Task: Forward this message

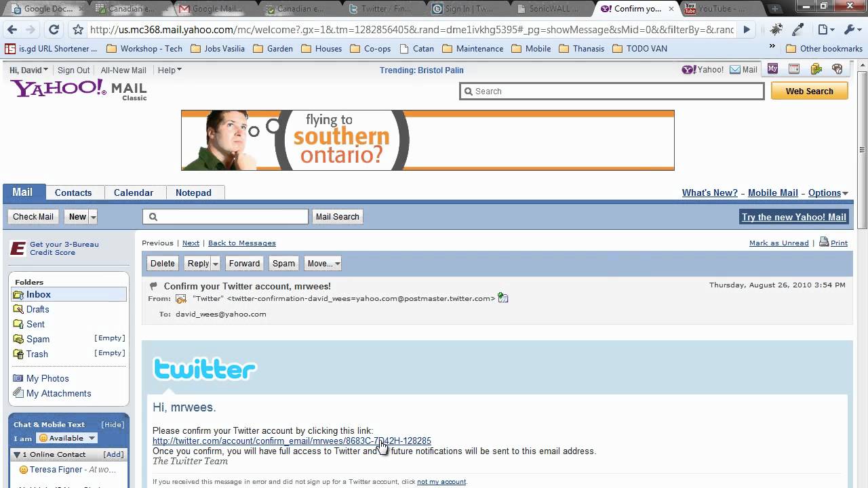Action: (x=244, y=264)
